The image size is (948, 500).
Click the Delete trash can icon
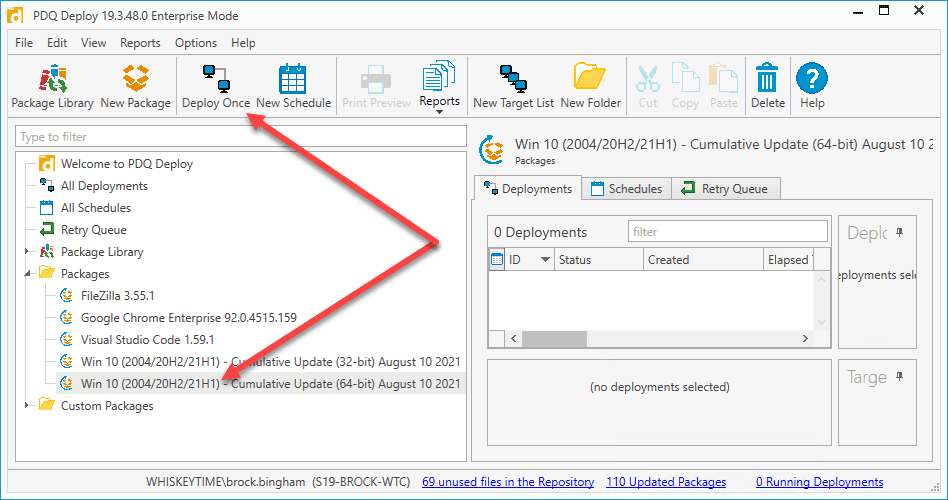tap(767, 78)
